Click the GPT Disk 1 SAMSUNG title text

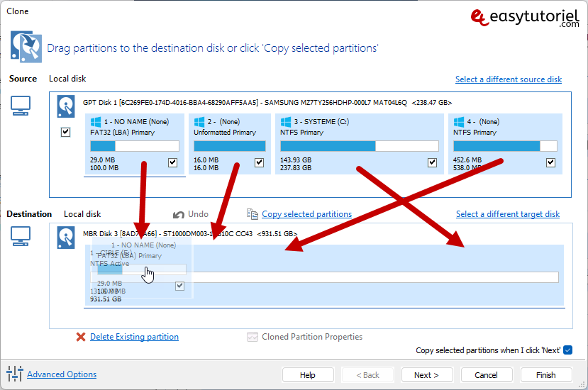click(267, 102)
